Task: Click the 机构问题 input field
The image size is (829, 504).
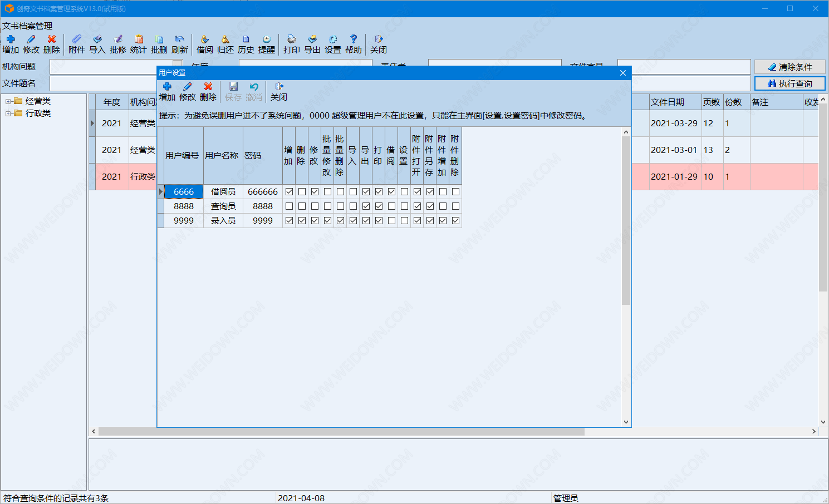Action: click(116, 67)
